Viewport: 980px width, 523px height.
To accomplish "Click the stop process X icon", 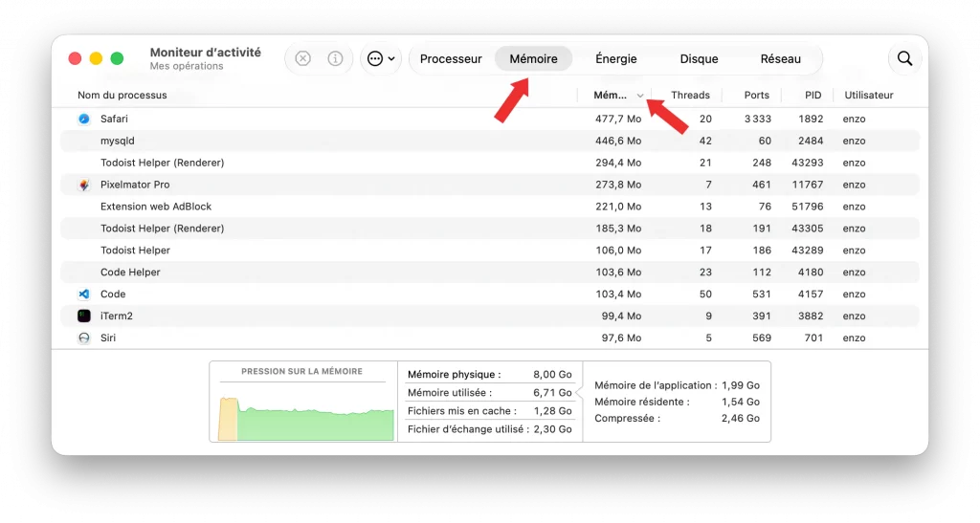I will (303, 58).
